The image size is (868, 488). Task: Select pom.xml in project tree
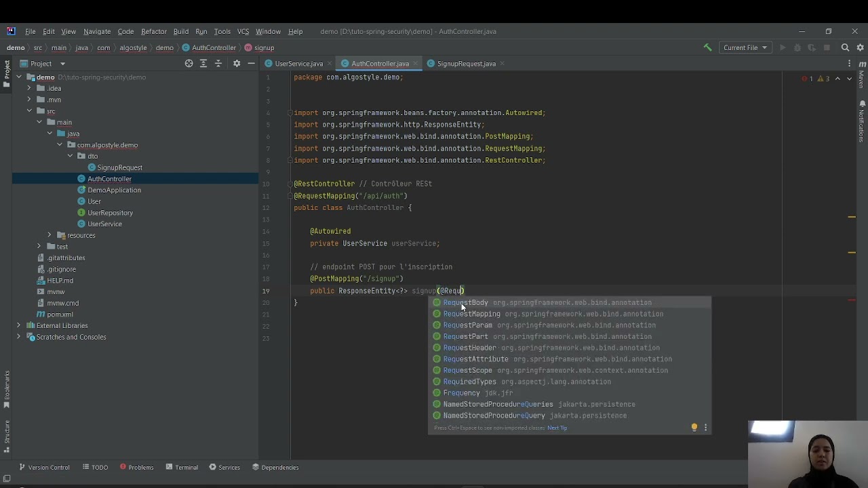tap(60, 314)
